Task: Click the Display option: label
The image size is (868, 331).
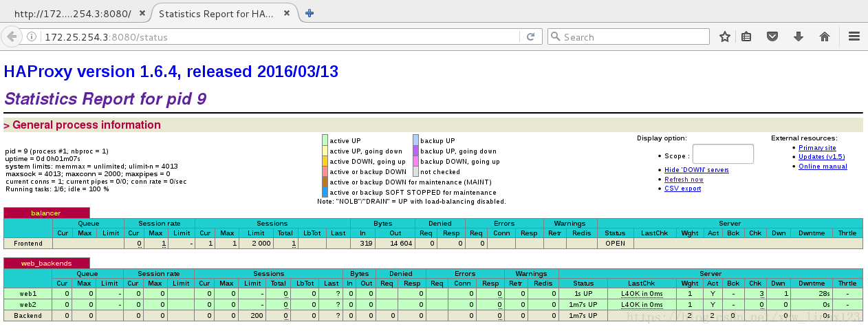Action: click(x=661, y=138)
